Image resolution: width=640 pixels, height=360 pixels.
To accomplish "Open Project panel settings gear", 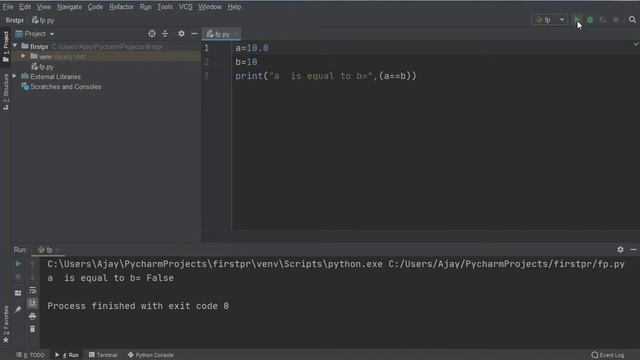I will click(x=181, y=34).
